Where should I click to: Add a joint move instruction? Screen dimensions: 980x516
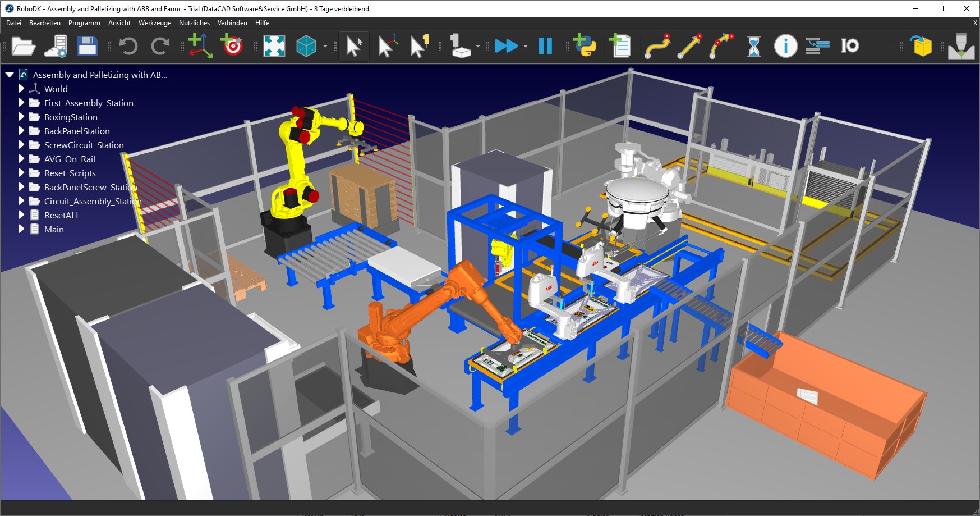click(657, 46)
